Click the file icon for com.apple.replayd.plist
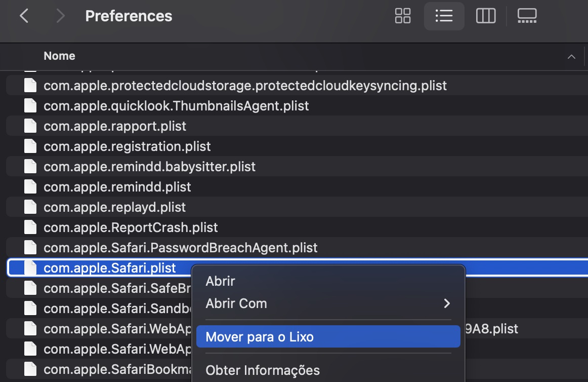The image size is (588, 382). [x=30, y=207]
